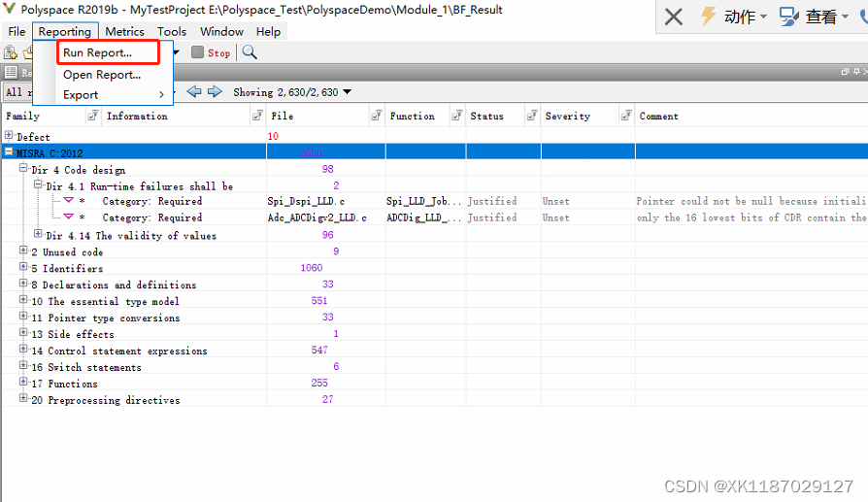
Task: Open dropdown arrow left of Stop button
Action: [177, 52]
